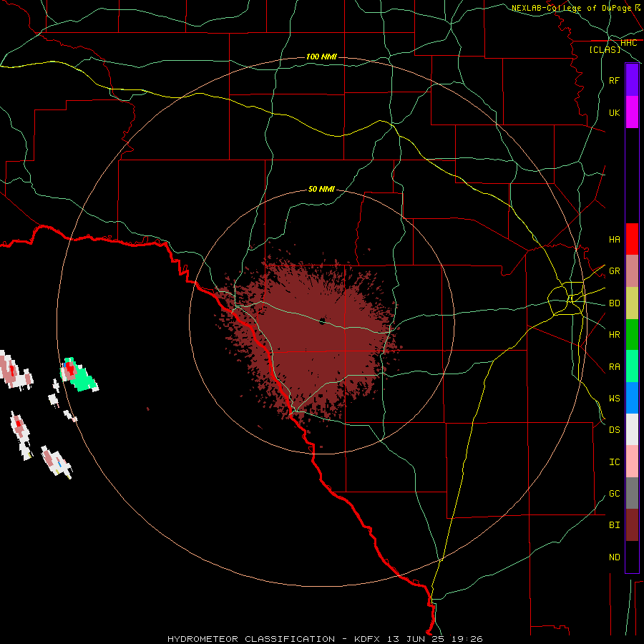Click the [CLAS] units label
The width and height of the screenshot is (644, 644).
click(605, 49)
